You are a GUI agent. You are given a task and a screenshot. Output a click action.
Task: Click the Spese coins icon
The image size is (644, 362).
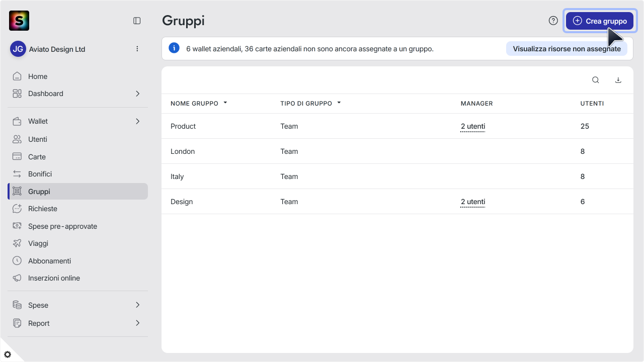(x=17, y=305)
